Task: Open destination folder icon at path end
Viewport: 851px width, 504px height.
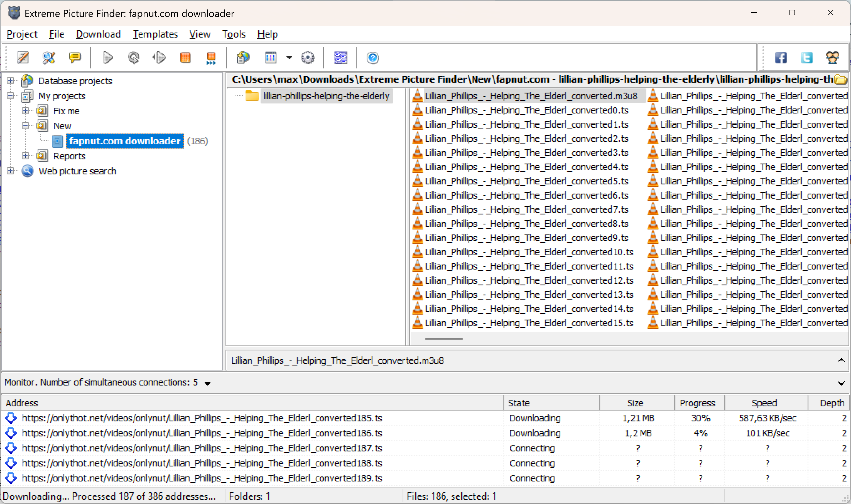Action: coord(841,80)
